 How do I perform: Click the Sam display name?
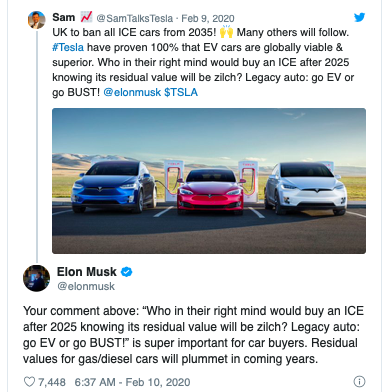(64, 17)
